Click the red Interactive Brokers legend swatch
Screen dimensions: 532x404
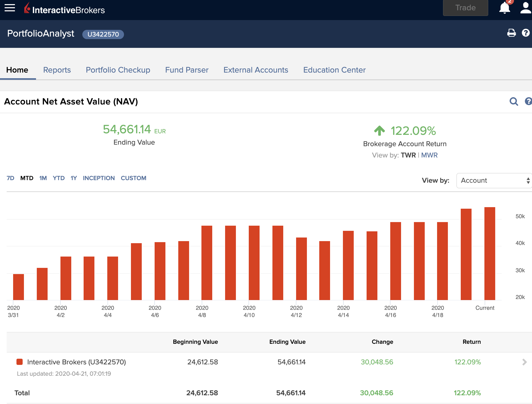(20, 362)
